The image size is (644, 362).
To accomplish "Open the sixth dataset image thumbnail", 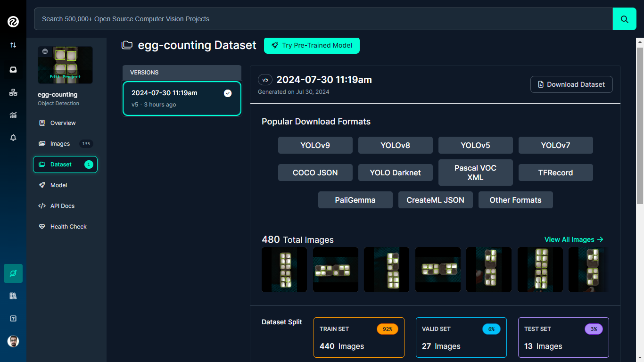I will point(540,270).
